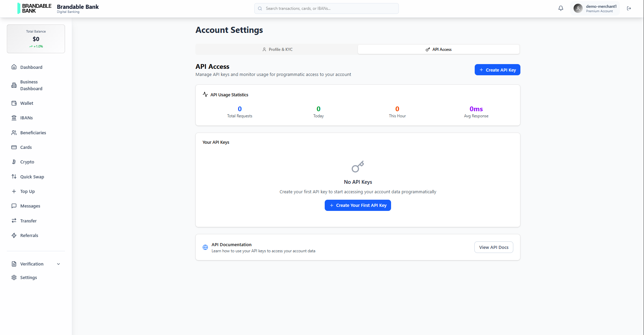Switch to the Profile & KYC tab
The width and height of the screenshot is (644, 335).
click(277, 49)
